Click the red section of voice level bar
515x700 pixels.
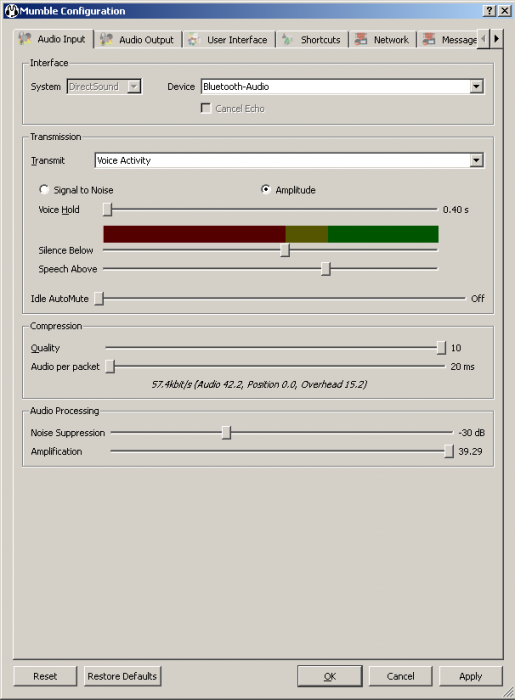pyautogui.click(x=195, y=234)
